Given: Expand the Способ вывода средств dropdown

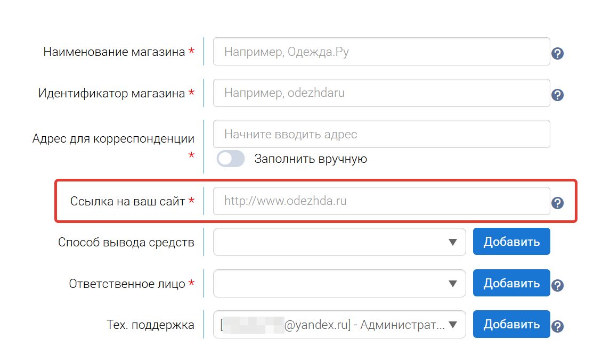Looking at the screenshot, I should 339,242.
